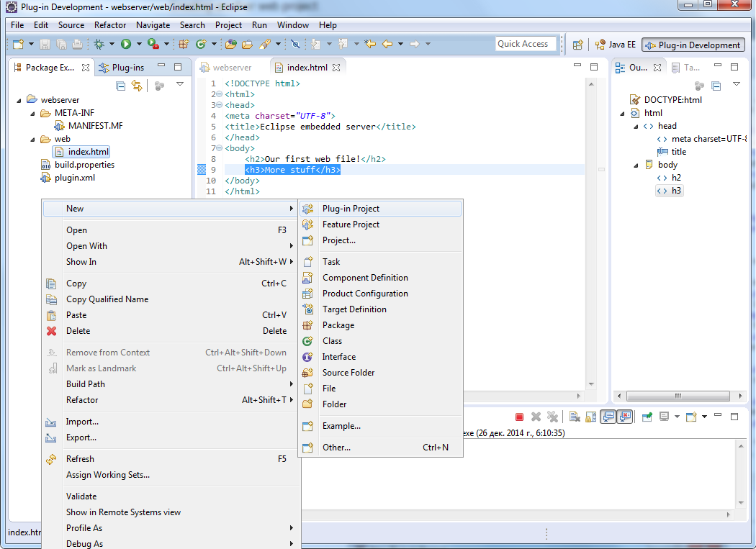This screenshot has height=549, width=756.
Task: Open the Navigate menu
Action: click(x=153, y=25)
